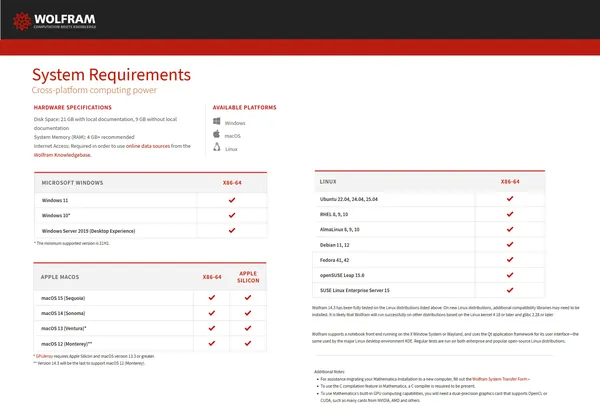This screenshot has height=419, width=600.
Task: Click the AlmaLinux 8, 9, 10 label
Action: click(339, 230)
